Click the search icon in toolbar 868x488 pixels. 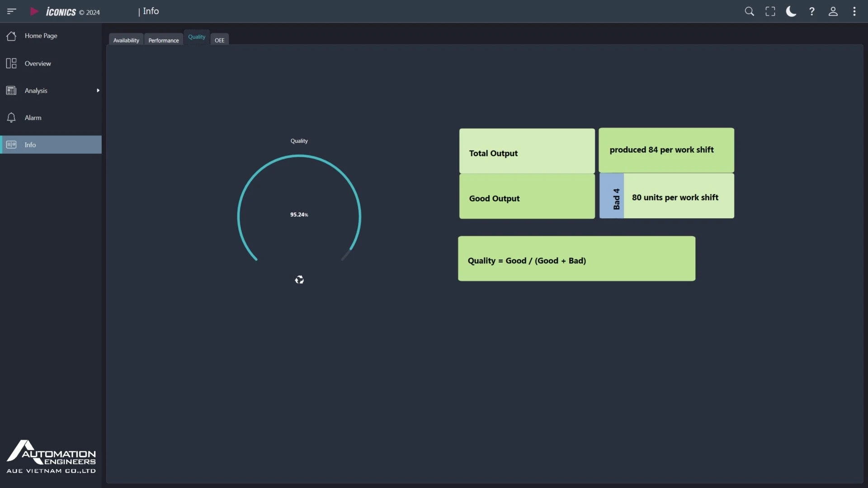[750, 11]
